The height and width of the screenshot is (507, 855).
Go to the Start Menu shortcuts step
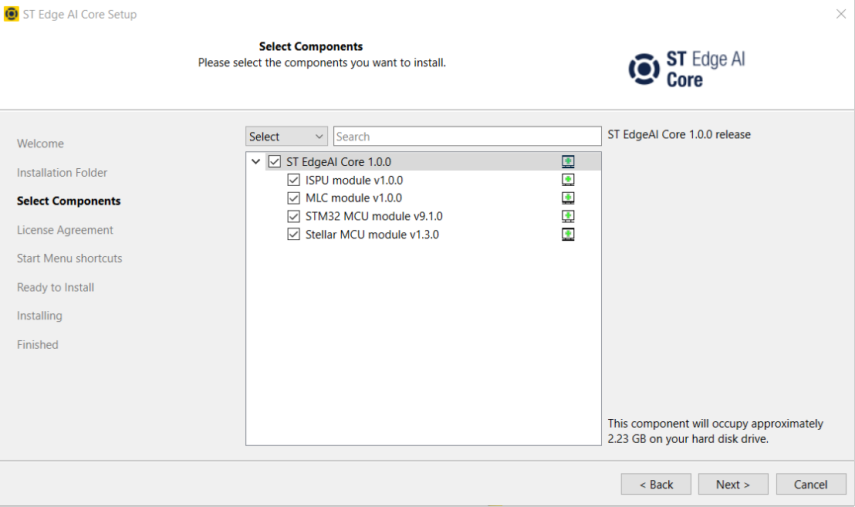69,258
